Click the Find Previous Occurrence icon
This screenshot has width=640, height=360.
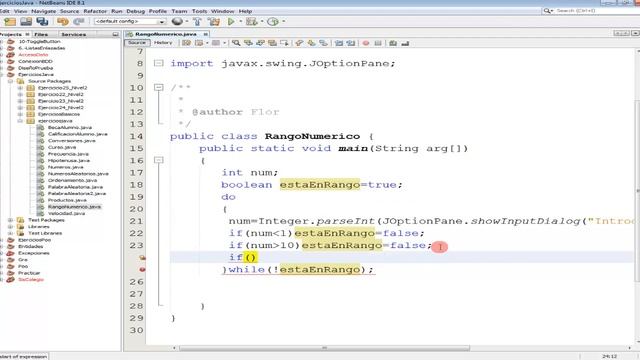click(x=248, y=43)
